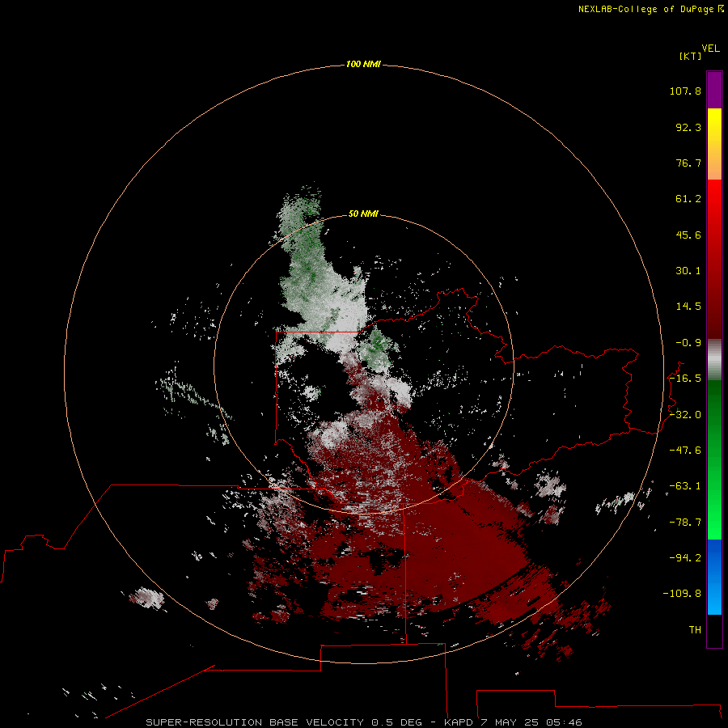
Task: Click the blue segment of the velocity color bar
Action: click(714, 577)
